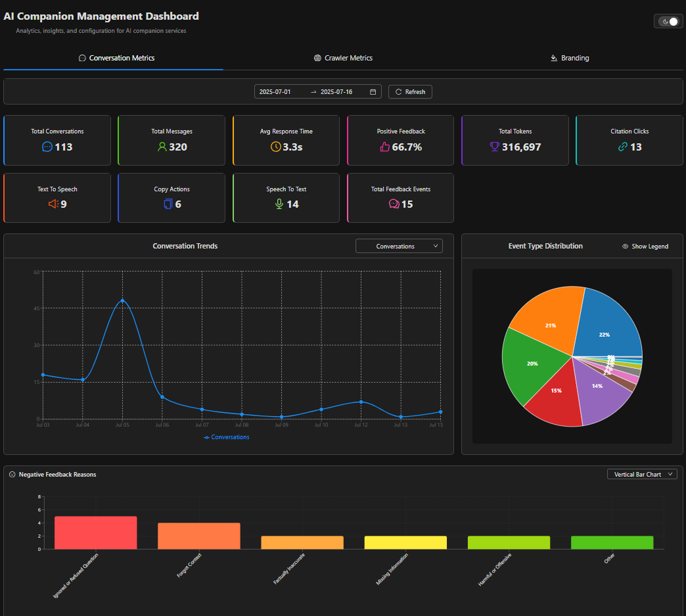The height and width of the screenshot is (616, 686).
Task: Toggle Show Legend on the Event Type Distribution panel
Action: [x=645, y=246]
